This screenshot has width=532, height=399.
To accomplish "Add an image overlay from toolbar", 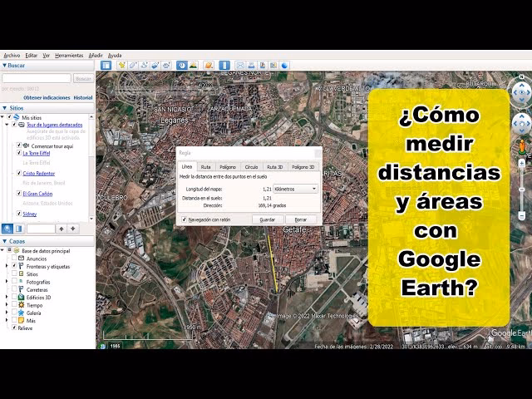I will point(155,66).
